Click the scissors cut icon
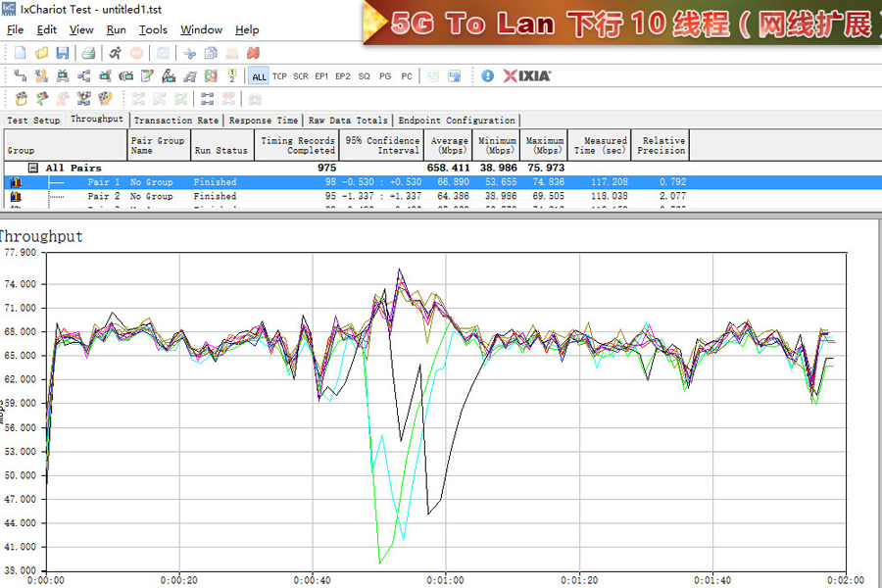The height and width of the screenshot is (588, 882). pos(190,53)
